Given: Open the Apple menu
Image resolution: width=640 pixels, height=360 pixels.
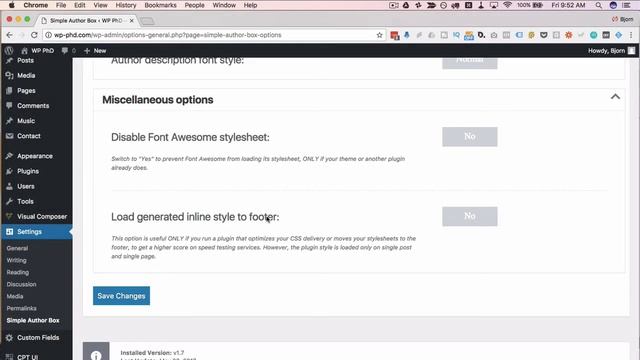Looking at the screenshot, I should click(x=11, y=5).
